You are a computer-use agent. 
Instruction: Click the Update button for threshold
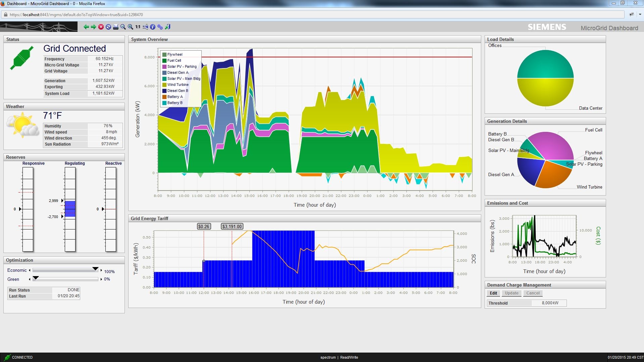[x=511, y=293]
